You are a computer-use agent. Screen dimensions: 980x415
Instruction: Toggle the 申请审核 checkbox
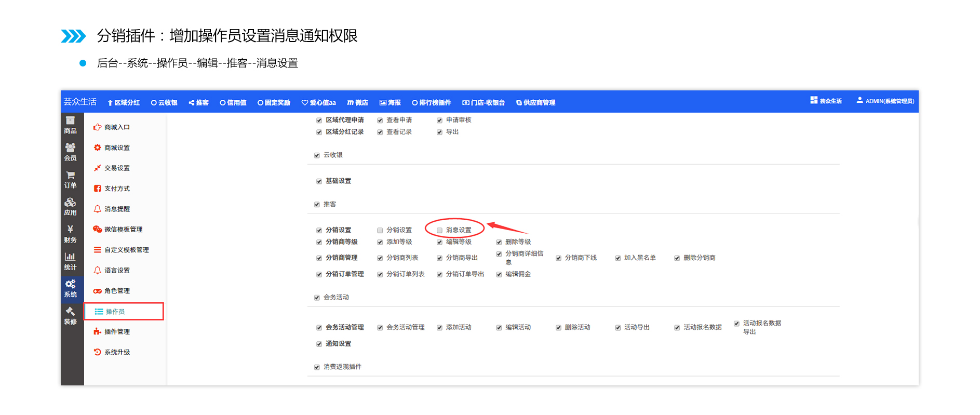pyautogui.click(x=439, y=121)
